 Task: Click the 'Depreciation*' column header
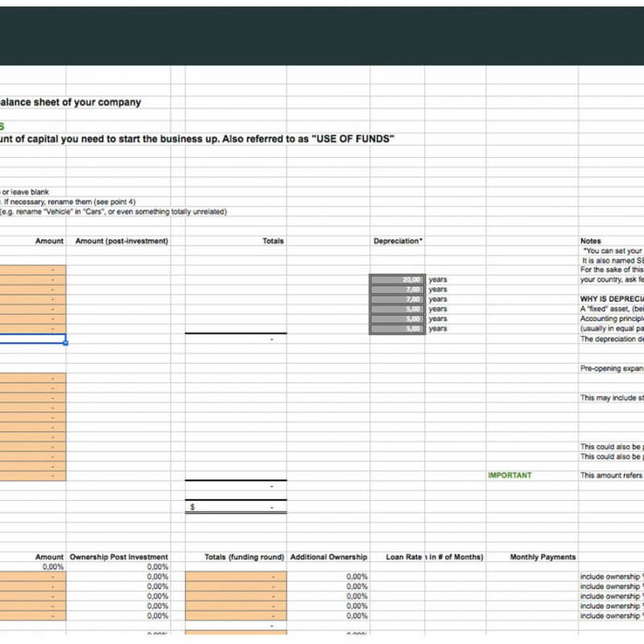click(398, 241)
